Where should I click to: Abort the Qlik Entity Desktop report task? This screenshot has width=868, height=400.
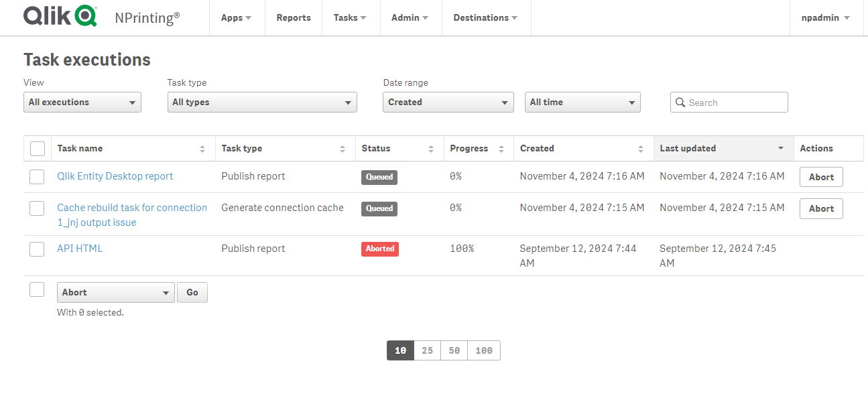821,177
